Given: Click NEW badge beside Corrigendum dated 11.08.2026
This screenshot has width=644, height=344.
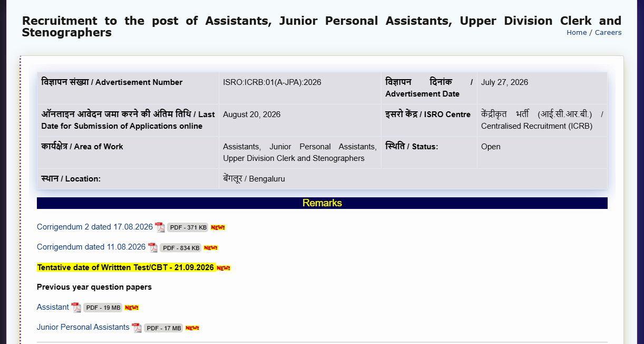Looking at the screenshot, I should click(x=211, y=247).
